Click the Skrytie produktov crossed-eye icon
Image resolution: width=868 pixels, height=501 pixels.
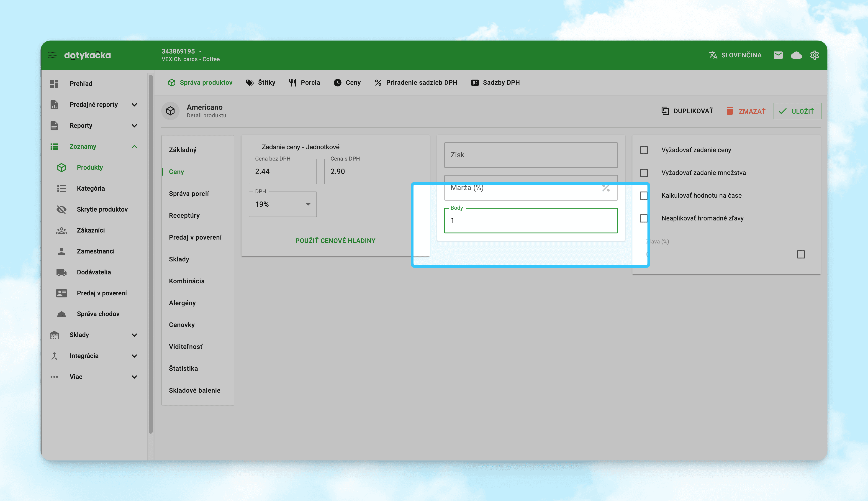click(61, 209)
